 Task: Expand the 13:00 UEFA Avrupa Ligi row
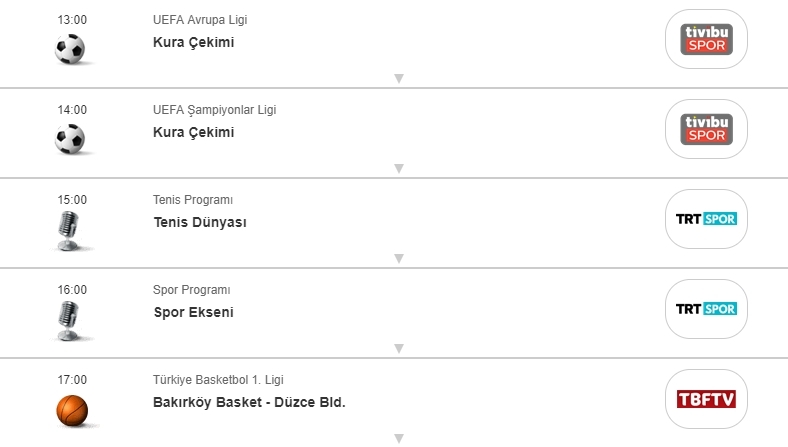(398, 79)
